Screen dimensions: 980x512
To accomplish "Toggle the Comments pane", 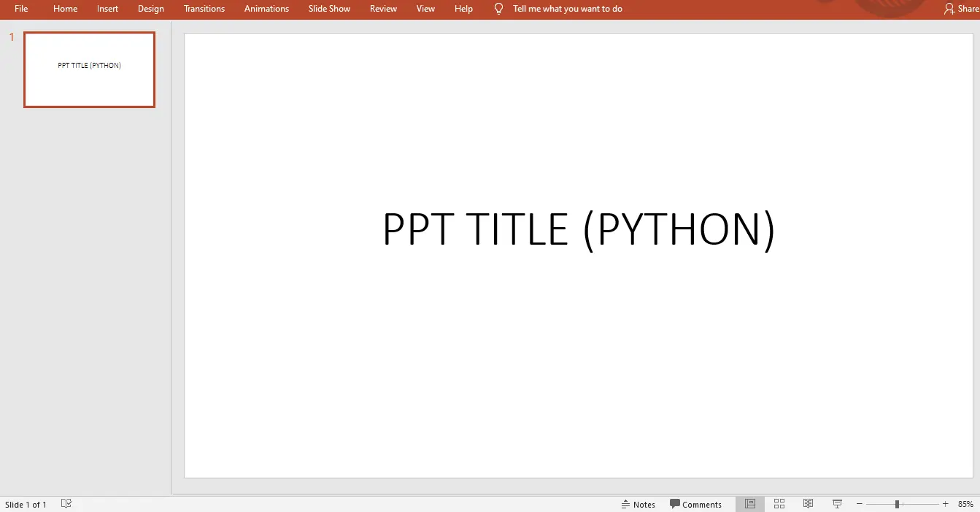I will tap(695, 504).
